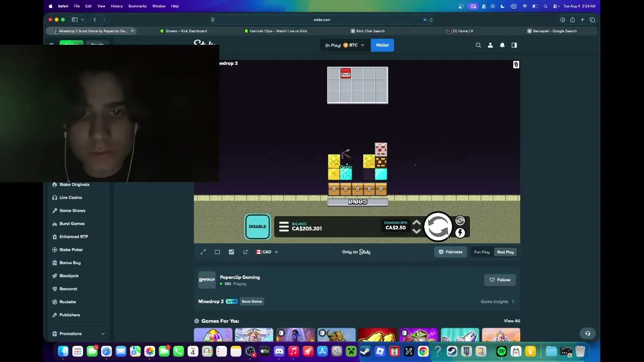Reload the page in Safari
Viewport: 644px width, 362px height.
tap(431, 20)
